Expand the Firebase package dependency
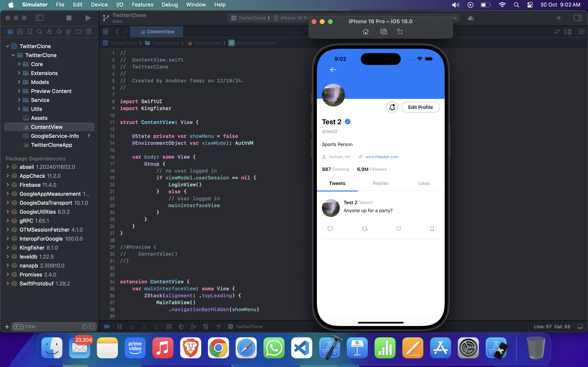This screenshot has height=367, width=588. (8, 185)
